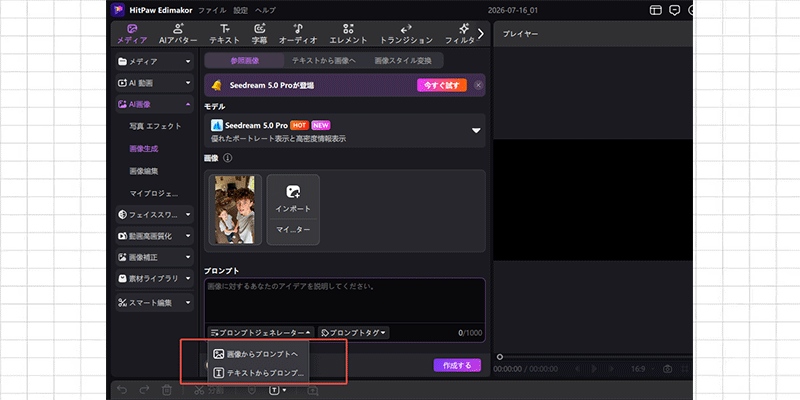The width and height of the screenshot is (800, 400).
Task: Click the player progress slider handle
Action: [x=500, y=357]
